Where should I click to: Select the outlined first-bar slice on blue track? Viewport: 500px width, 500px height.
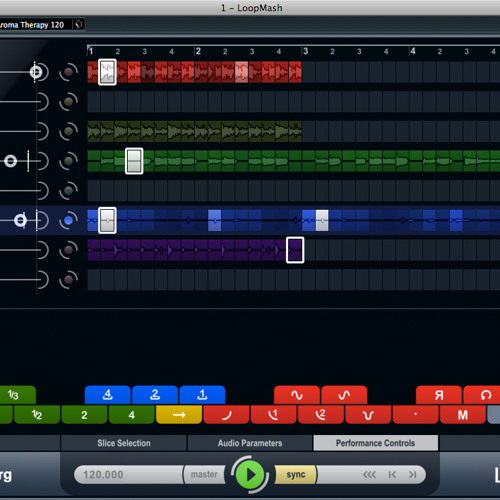tap(107, 220)
